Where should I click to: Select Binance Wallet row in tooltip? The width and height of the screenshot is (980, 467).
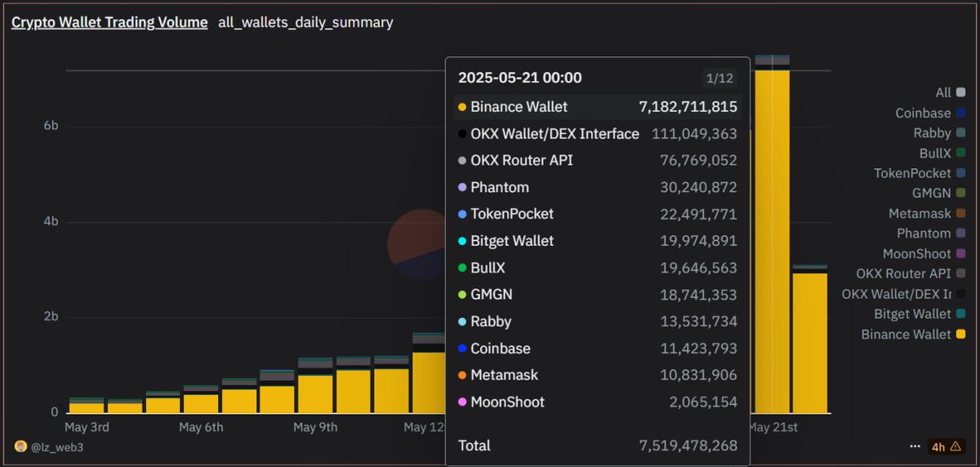[598, 107]
